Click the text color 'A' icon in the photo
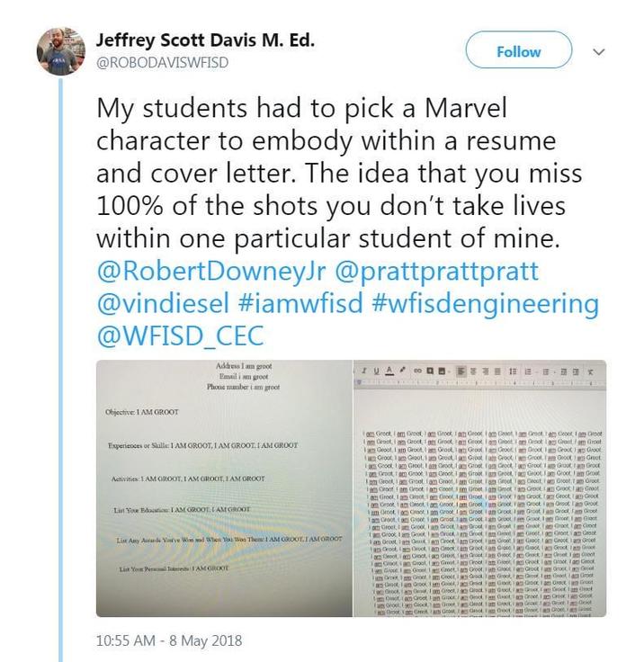 click(x=388, y=370)
